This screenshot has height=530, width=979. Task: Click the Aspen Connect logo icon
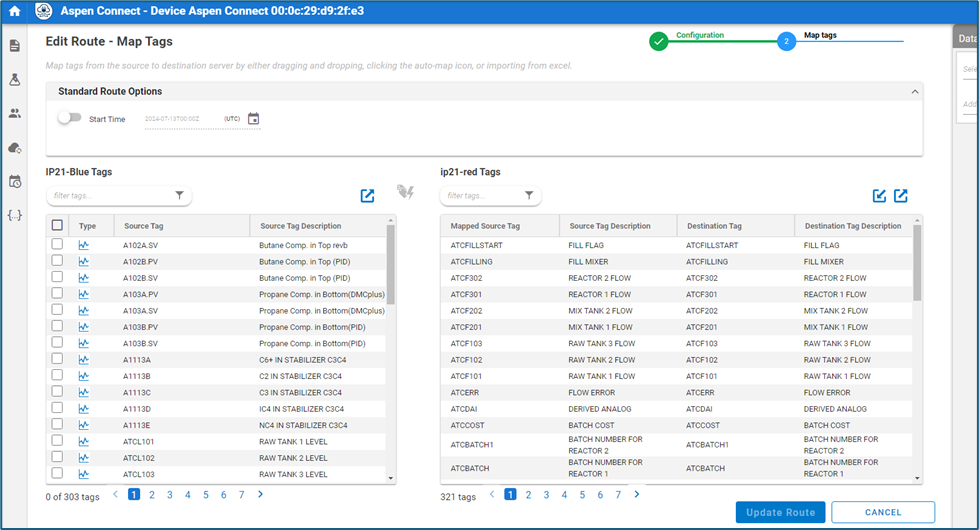(x=43, y=11)
